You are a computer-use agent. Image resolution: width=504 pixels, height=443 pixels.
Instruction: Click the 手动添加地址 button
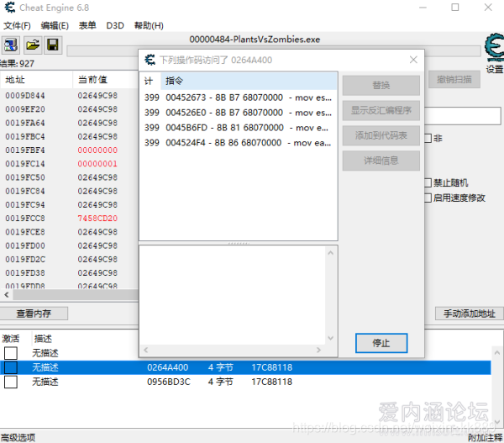[470, 314]
